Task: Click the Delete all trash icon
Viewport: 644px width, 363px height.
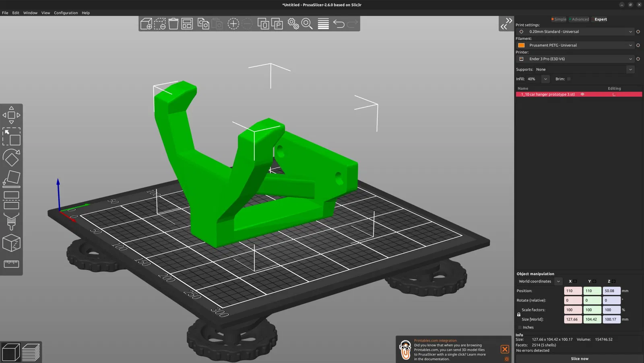Action: [173, 24]
